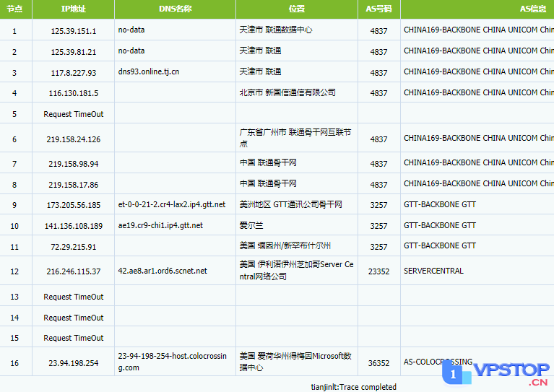The width and height of the screenshot is (554, 392).
Task: Click the DNS名称 column header
Action: point(176,9)
